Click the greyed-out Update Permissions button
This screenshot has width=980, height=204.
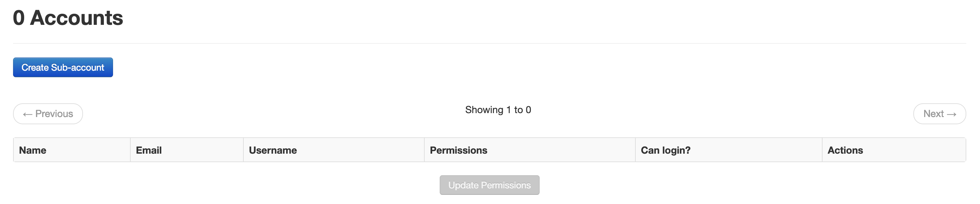click(x=489, y=185)
